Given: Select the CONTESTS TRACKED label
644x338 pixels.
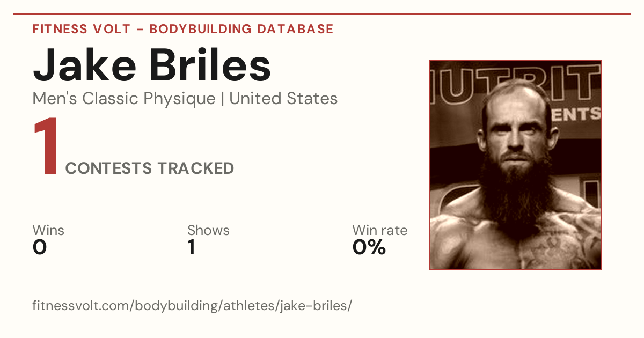Looking at the screenshot, I should point(150,168).
